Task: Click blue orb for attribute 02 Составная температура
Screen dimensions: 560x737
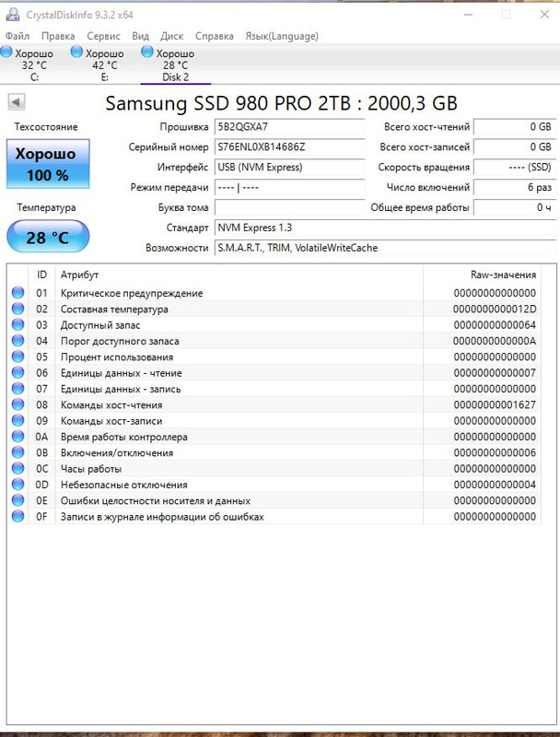Action: pos(17,309)
